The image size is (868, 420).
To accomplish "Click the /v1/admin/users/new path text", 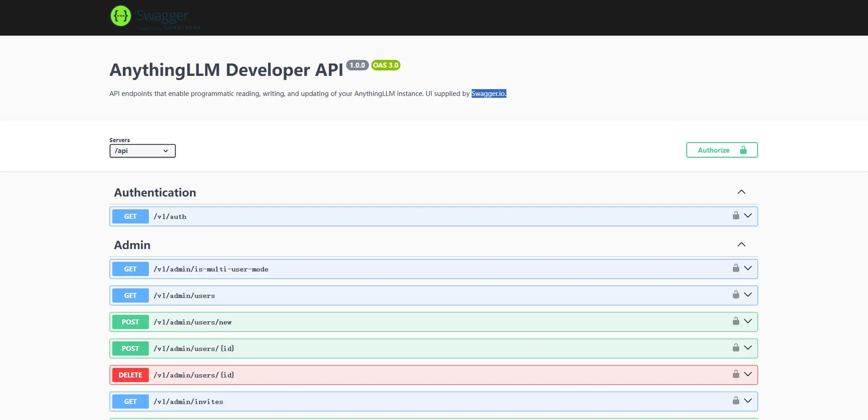I will (x=193, y=322).
